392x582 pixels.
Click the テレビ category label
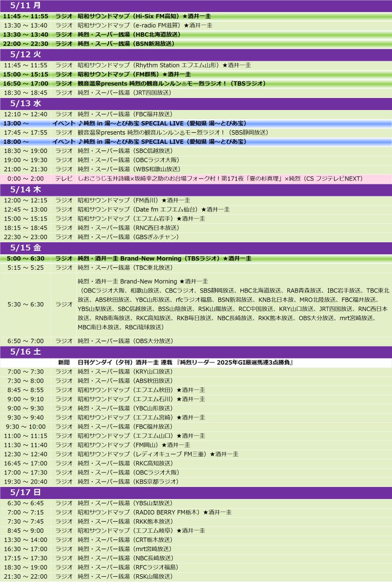coord(63,178)
